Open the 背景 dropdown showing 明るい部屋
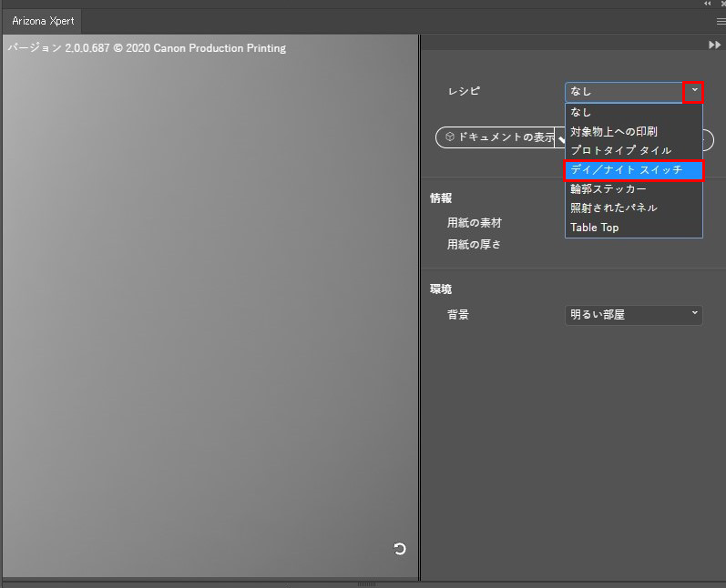Screen dimensions: 726x588 click(x=633, y=315)
